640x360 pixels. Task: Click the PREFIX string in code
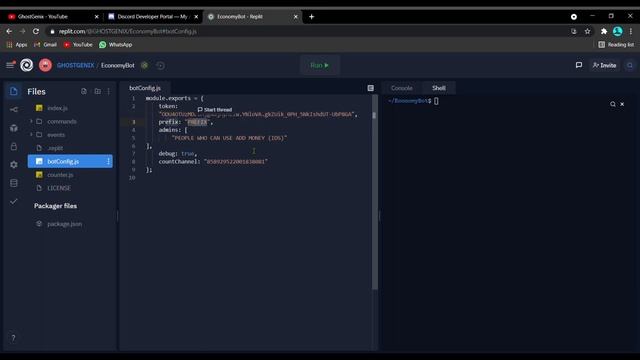click(x=198, y=122)
